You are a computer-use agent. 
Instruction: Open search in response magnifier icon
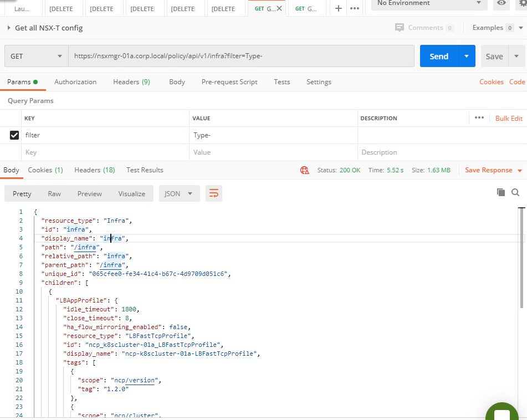click(515, 192)
